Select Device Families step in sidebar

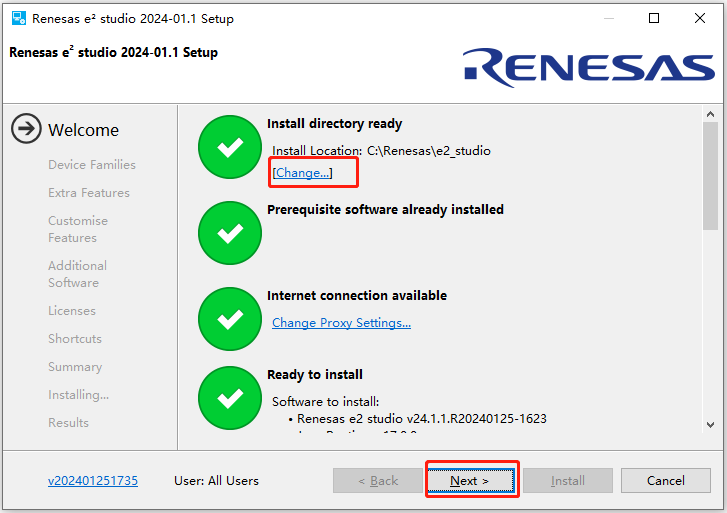coord(92,165)
